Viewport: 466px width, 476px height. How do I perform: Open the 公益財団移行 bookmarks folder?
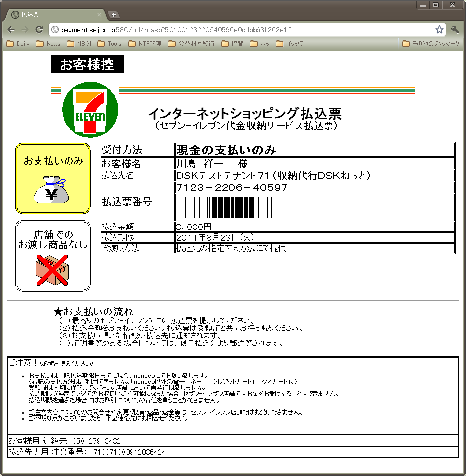point(191,44)
